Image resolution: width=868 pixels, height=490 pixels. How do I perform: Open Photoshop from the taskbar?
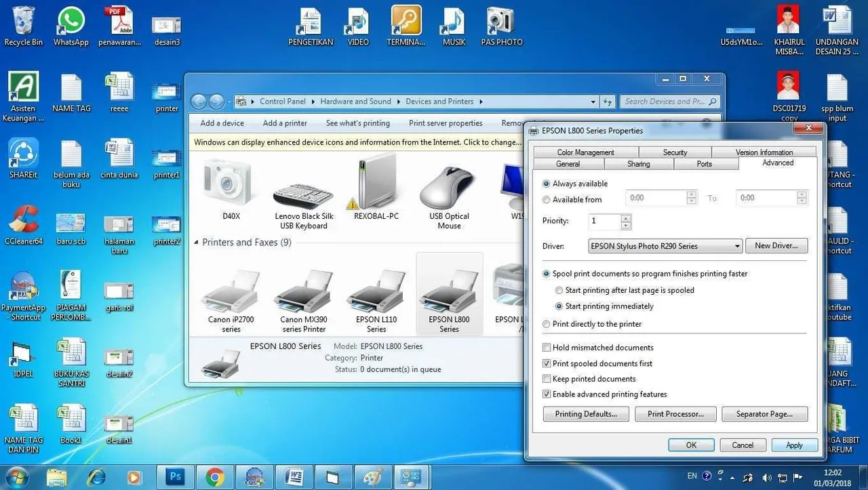(x=176, y=477)
